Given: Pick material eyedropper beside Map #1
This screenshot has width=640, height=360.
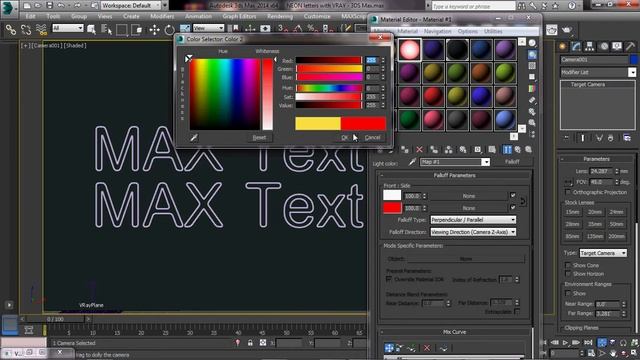Looking at the screenshot, I should coord(412,162).
